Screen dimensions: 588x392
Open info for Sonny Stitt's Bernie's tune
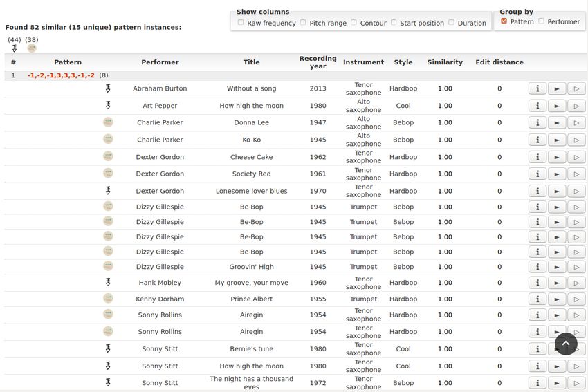538,349
